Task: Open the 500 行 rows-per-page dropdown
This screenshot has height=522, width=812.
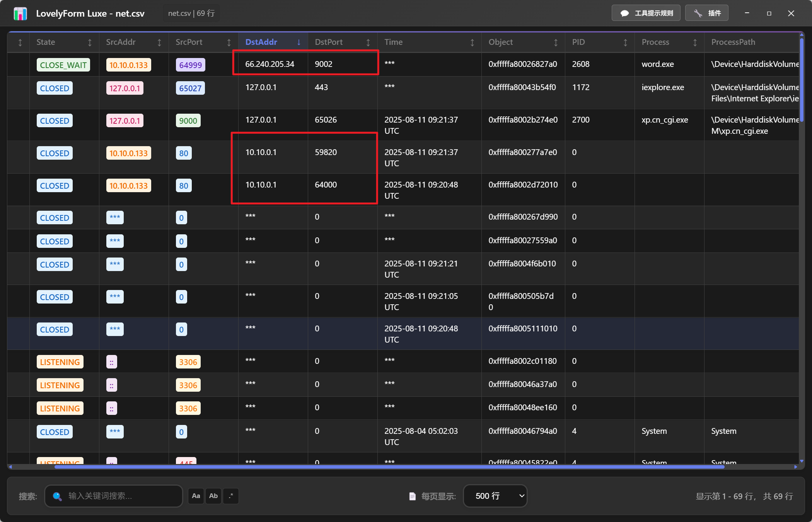Action: point(495,496)
